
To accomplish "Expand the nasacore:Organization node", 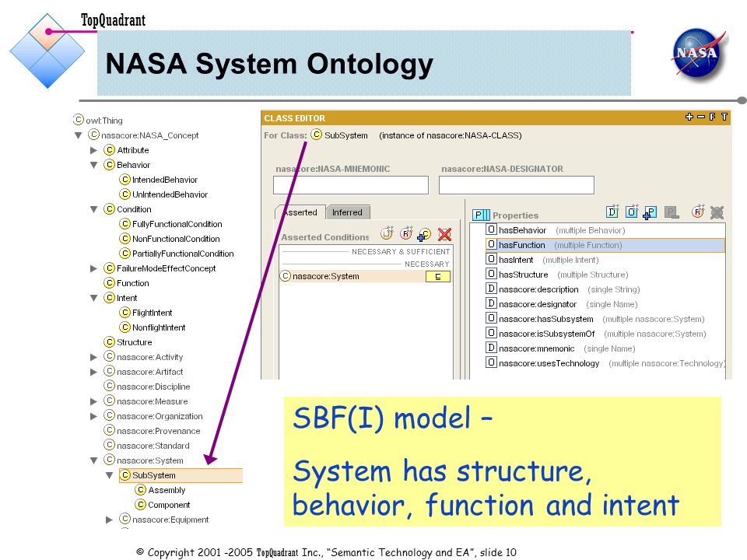I will [x=94, y=416].
